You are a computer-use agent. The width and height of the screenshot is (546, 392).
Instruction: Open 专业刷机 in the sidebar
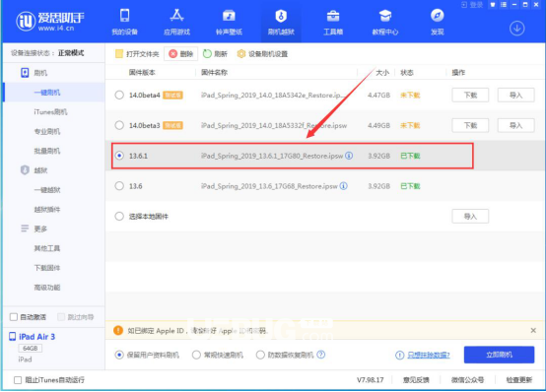47,131
